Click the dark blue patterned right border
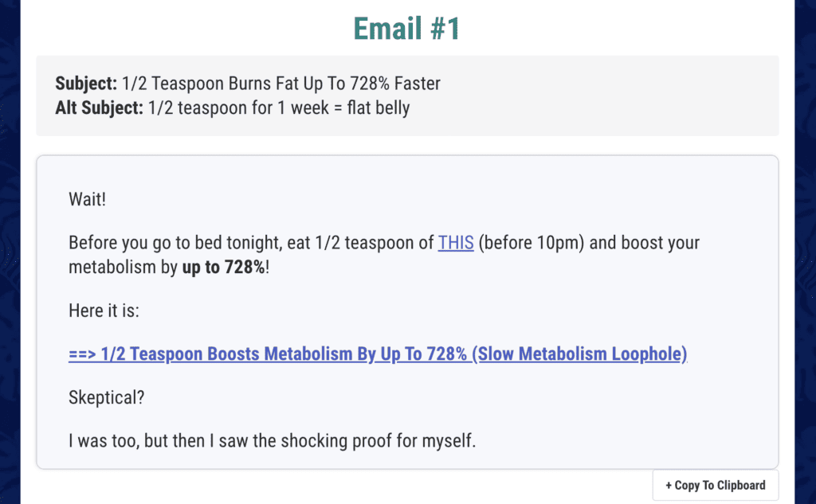The width and height of the screenshot is (816, 504). 806,252
